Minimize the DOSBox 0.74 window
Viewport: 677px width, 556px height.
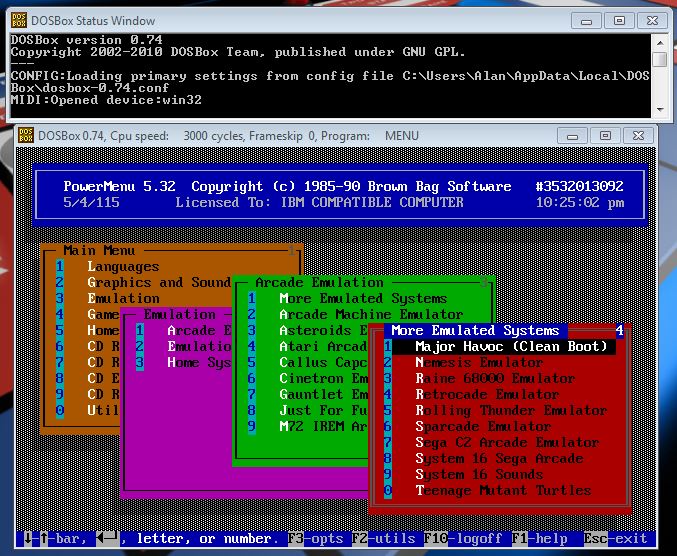[572, 136]
